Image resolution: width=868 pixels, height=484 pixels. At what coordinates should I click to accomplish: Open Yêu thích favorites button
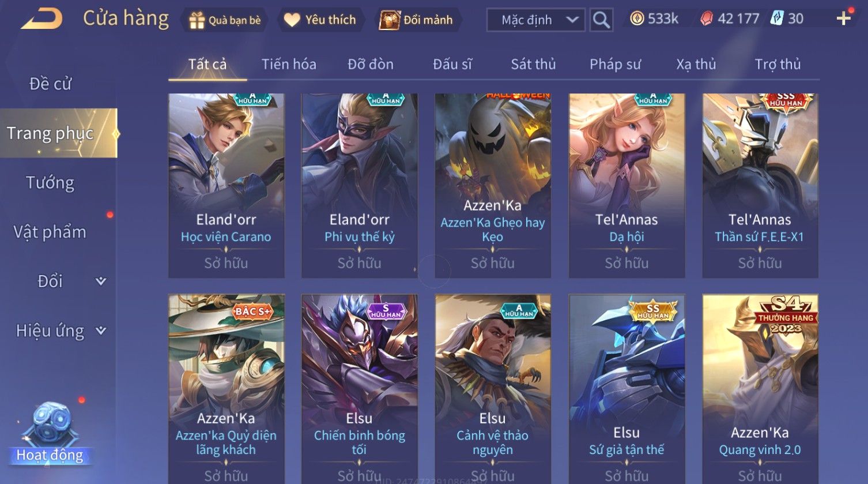tap(320, 20)
